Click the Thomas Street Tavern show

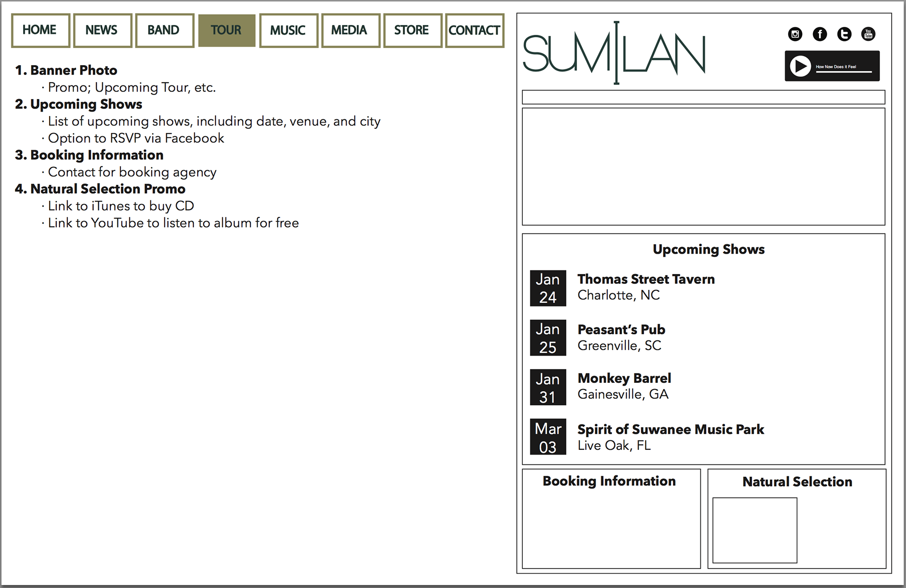(x=646, y=279)
